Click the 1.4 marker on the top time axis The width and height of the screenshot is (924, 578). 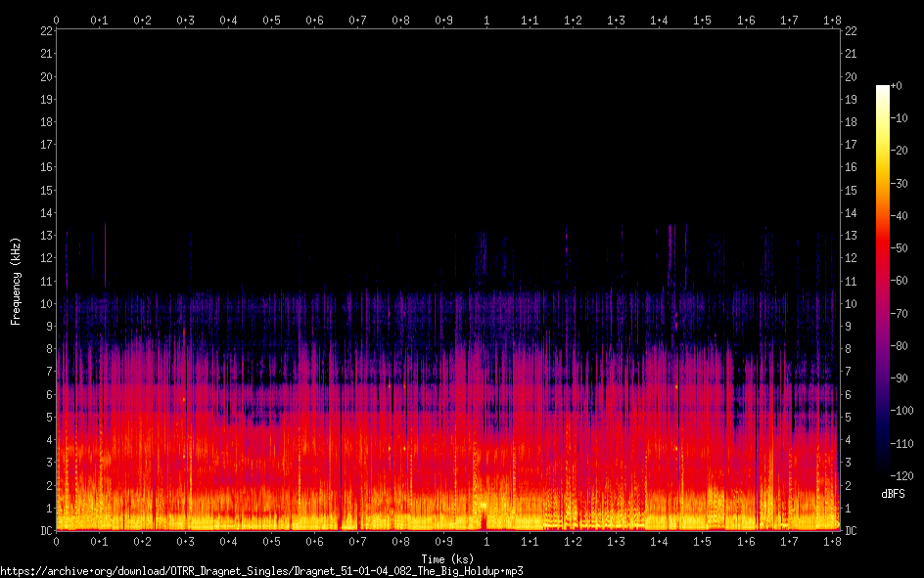(660, 20)
